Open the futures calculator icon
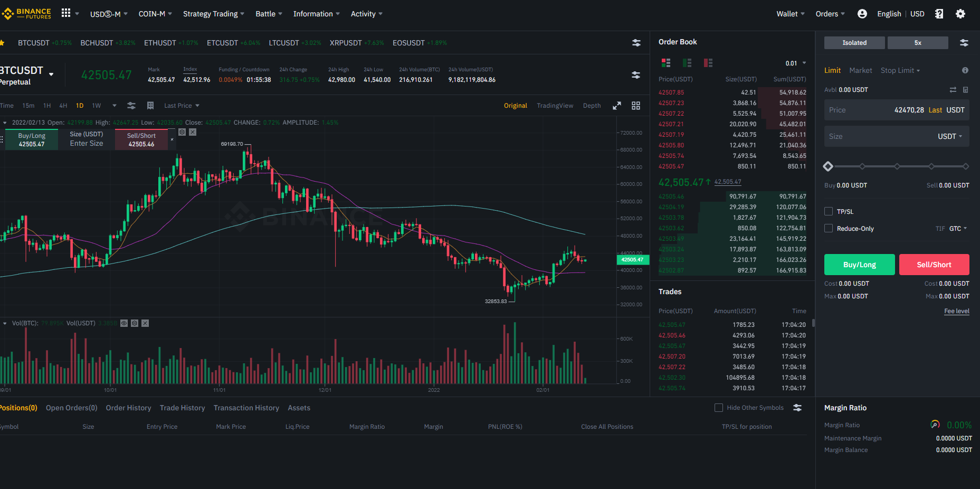980x489 pixels. (966, 90)
